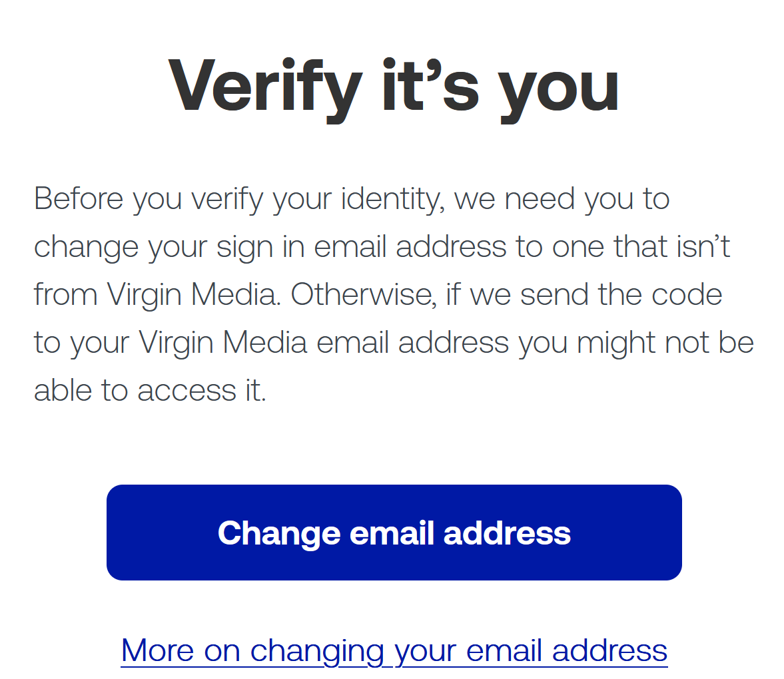This screenshot has width=784, height=679.
Task: Click the "Verify it's you" heading
Action: pos(394,87)
